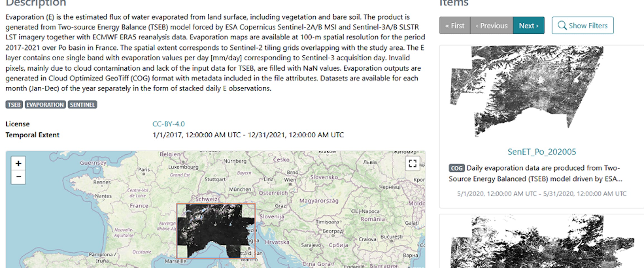This screenshot has height=268, width=644.
Task: Go to the Previous items page
Action: tap(492, 25)
